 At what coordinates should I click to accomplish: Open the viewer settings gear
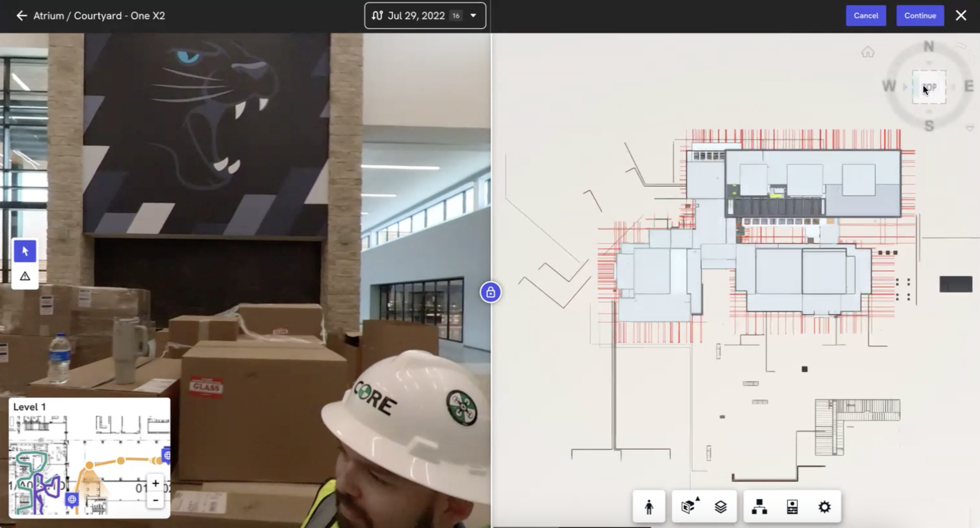coord(824,507)
